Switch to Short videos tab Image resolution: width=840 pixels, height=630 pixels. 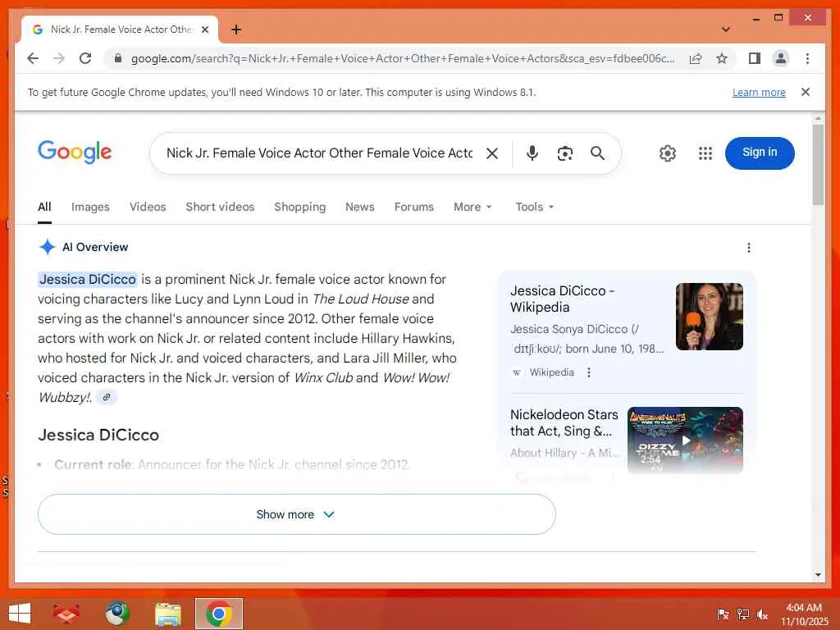point(220,207)
